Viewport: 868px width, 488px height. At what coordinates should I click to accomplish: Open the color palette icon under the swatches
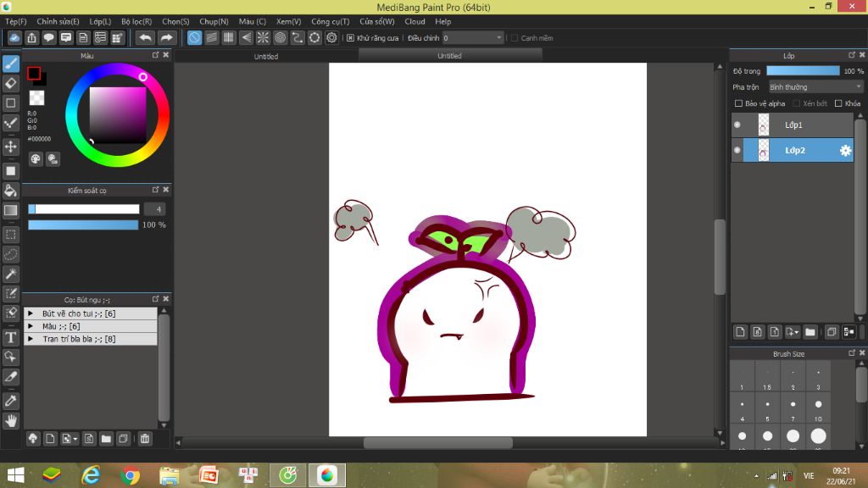pos(36,159)
